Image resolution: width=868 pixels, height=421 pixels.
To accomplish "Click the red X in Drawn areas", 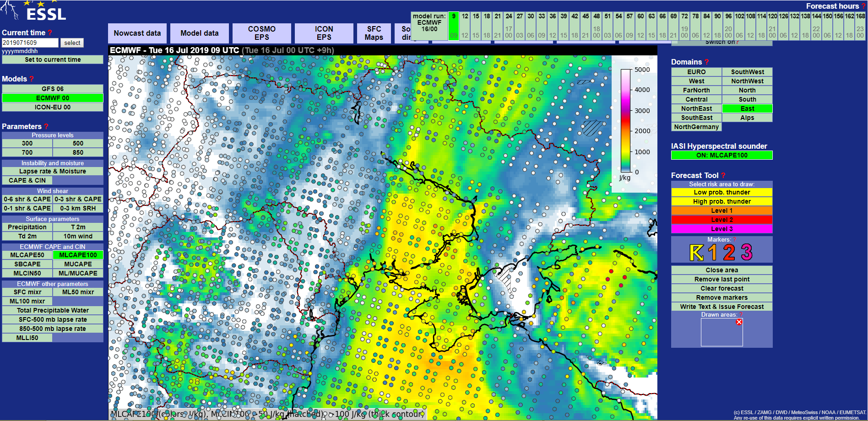I will 739,322.
